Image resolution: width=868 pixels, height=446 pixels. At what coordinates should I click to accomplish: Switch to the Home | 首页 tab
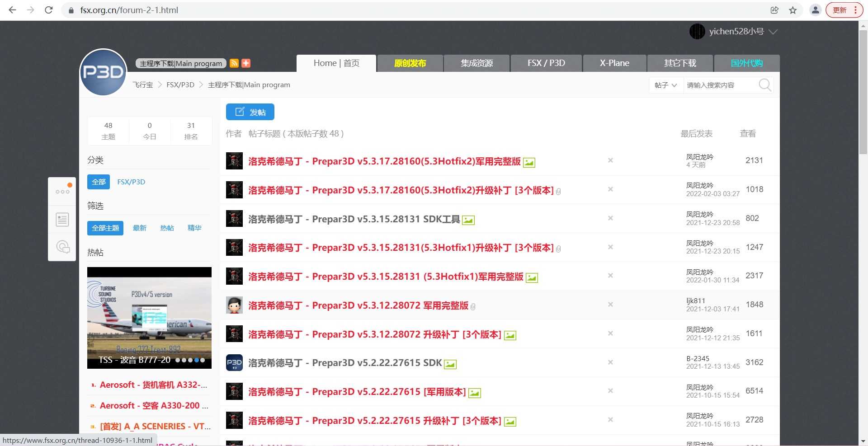[x=336, y=63]
